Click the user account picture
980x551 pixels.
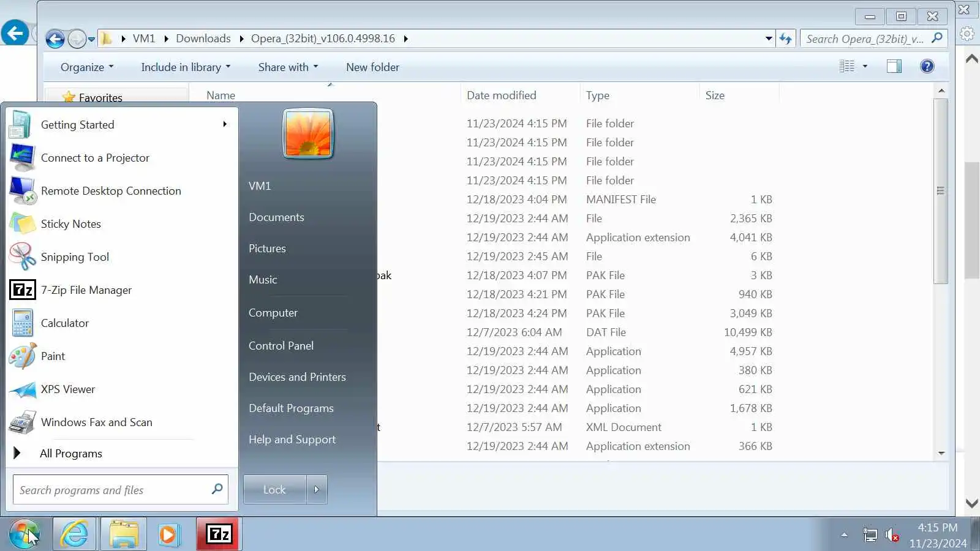coord(308,133)
